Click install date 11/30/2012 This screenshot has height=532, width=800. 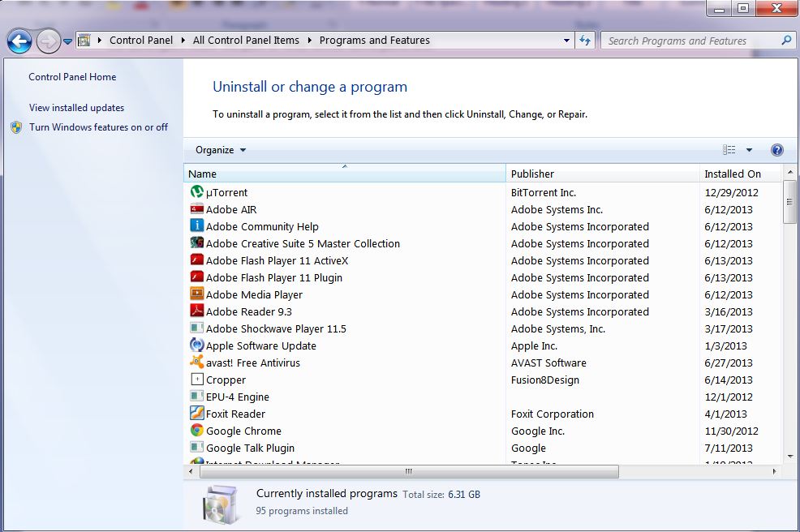point(731,431)
